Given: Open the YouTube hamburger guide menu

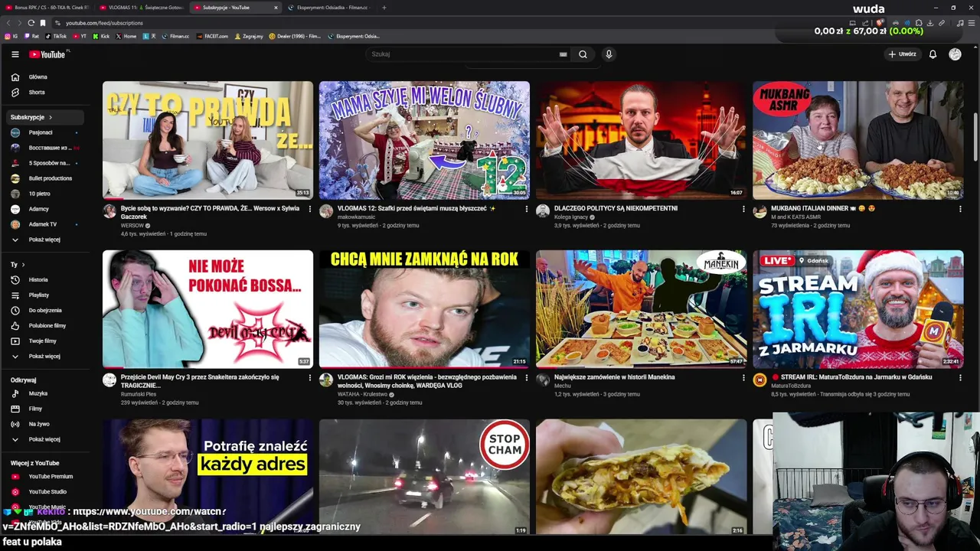Looking at the screenshot, I should click(15, 54).
